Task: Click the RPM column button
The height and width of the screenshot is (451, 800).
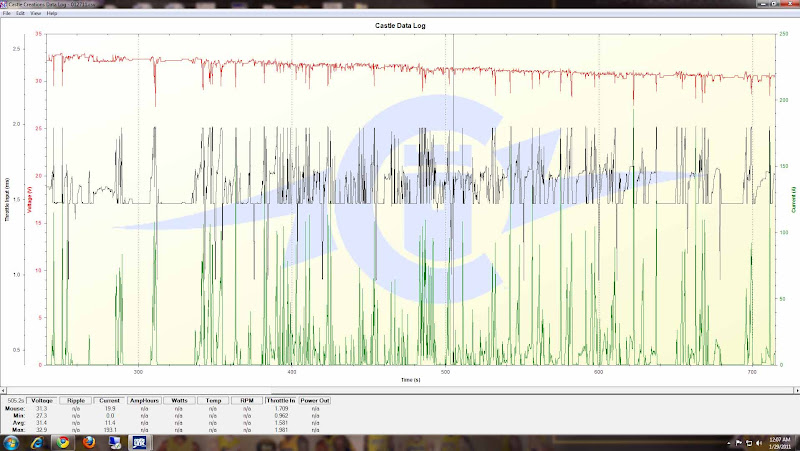Action: 246,400
